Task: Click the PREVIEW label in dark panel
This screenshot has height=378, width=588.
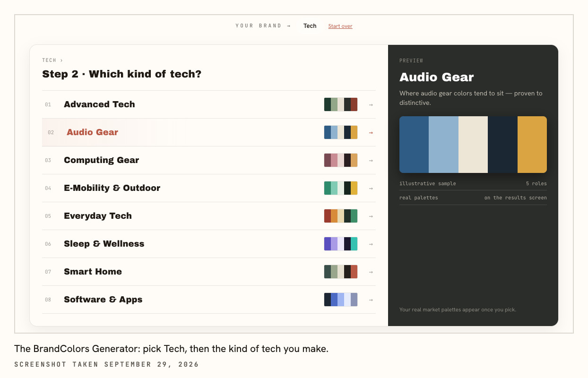Action: 411,60
